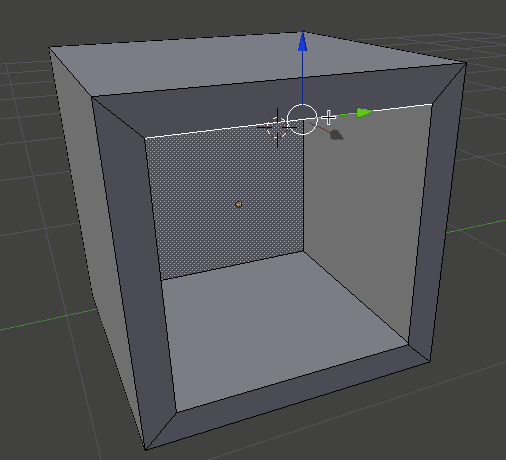Click the blue Z-axis arrow of the gizmo

[x=302, y=41]
